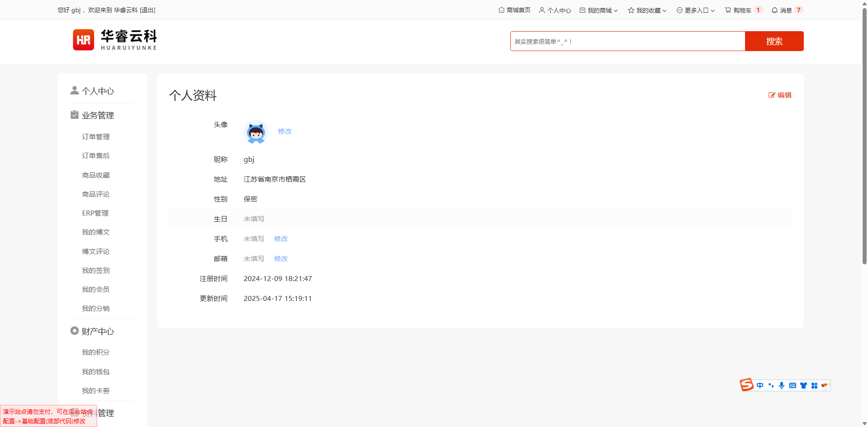This screenshot has height=427, width=868.
Task: Click the Sogou microphone voice input icon
Action: coord(782,385)
